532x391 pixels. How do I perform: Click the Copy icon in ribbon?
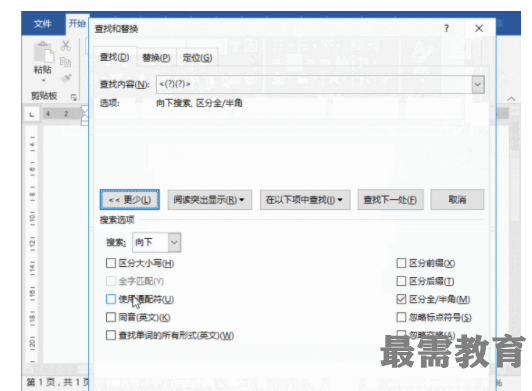tap(65, 62)
